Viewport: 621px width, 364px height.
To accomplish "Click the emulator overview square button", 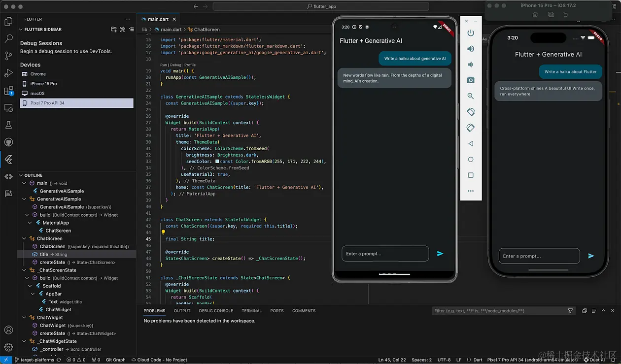I will [x=471, y=175].
